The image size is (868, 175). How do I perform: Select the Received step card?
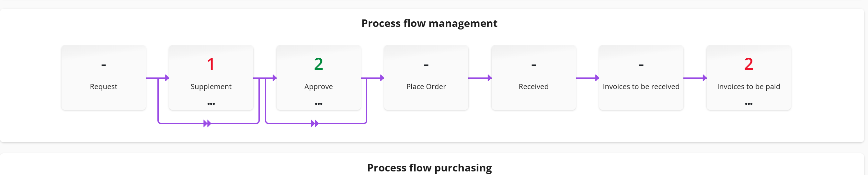(533, 77)
